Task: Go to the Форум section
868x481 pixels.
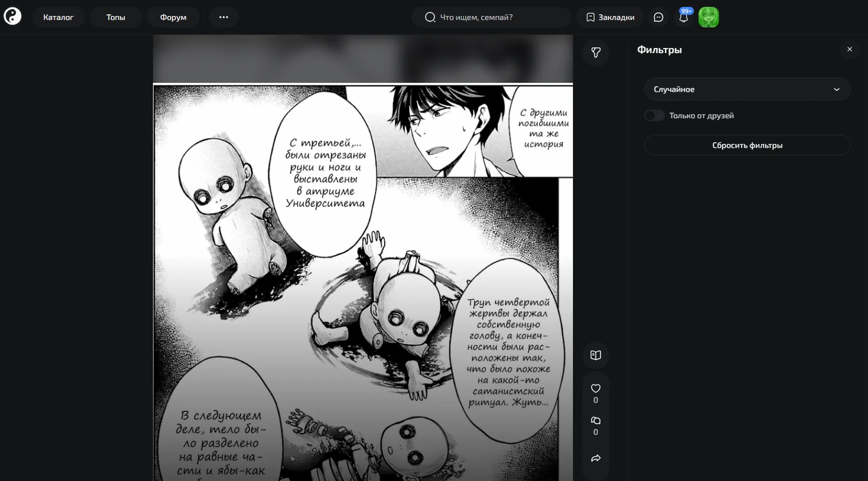Action: click(173, 17)
